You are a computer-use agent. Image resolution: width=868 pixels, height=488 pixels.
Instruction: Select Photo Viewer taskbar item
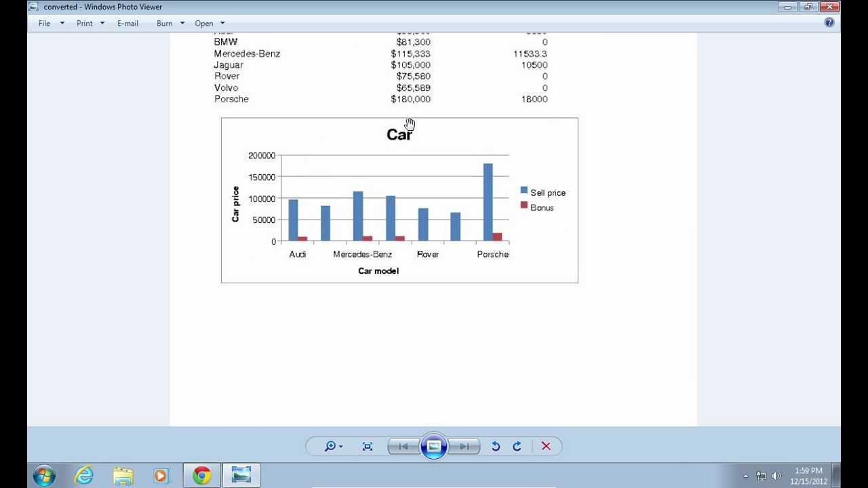click(x=241, y=475)
